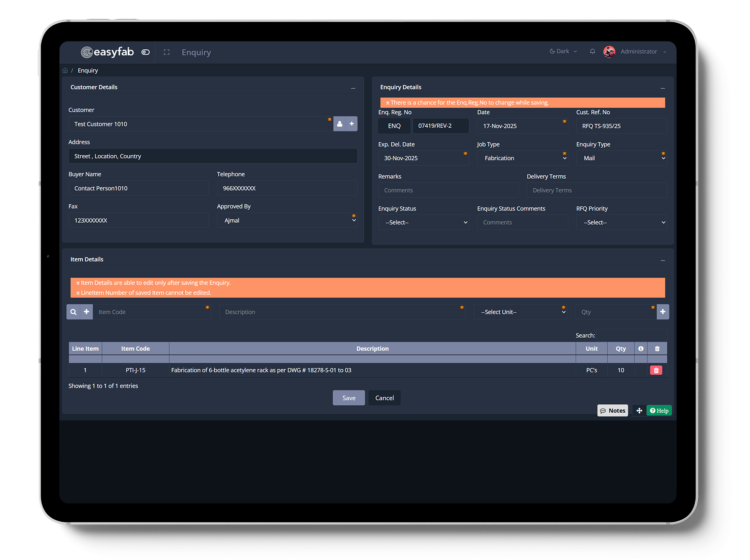This screenshot has height=560, width=750.
Task: Dismiss the Item Details edit warning
Action: point(78,283)
